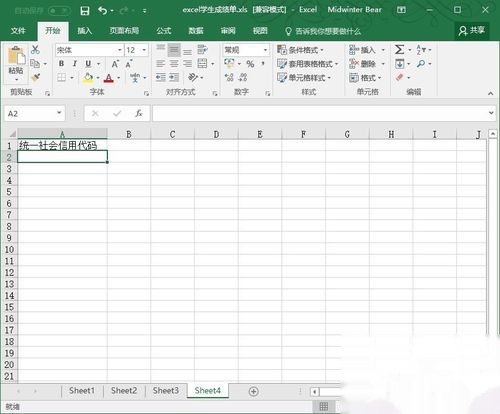The height and width of the screenshot is (414, 500).
Task: Apply the red font color A
Action: (109, 78)
